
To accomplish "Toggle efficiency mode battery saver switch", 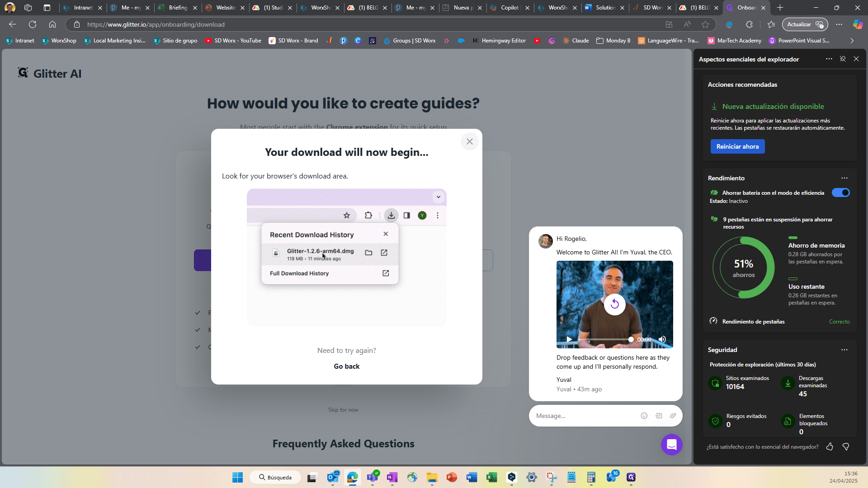I will point(840,193).
